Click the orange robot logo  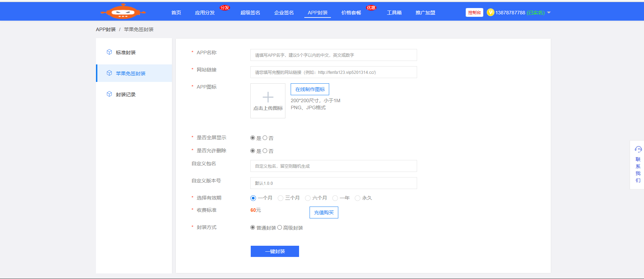[123, 12]
